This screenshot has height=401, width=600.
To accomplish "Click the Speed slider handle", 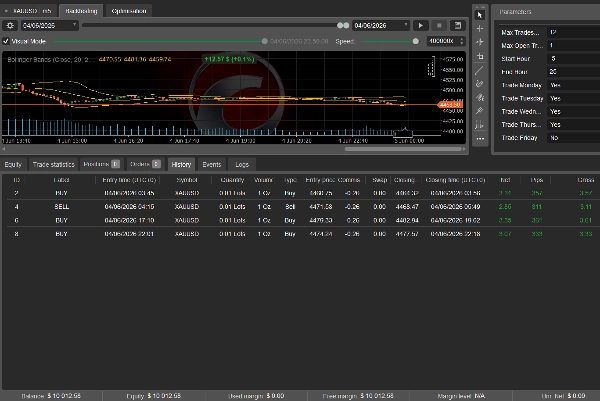I will pyautogui.click(x=416, y=41).
